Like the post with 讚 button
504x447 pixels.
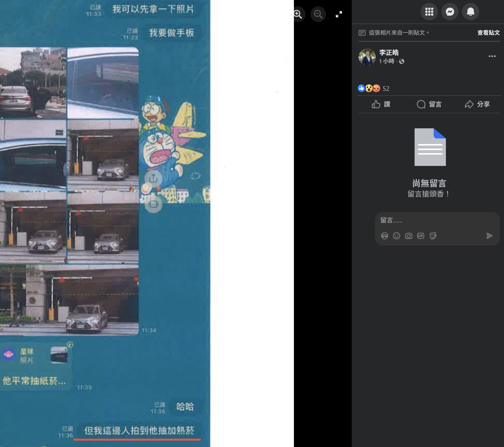pos(381,104)
